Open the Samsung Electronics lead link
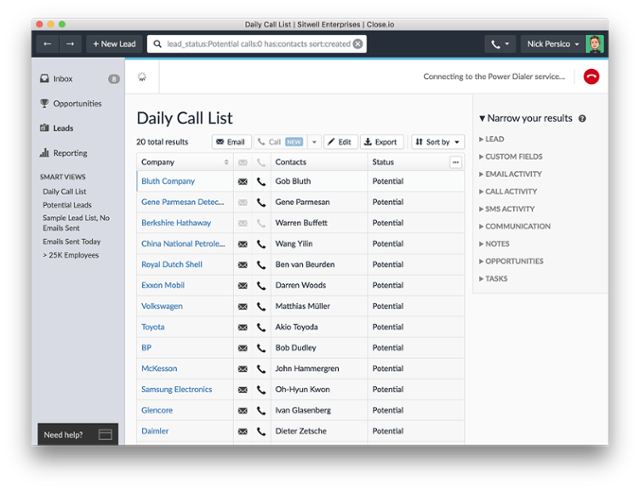Screen dimensions: 640x490 177,390
